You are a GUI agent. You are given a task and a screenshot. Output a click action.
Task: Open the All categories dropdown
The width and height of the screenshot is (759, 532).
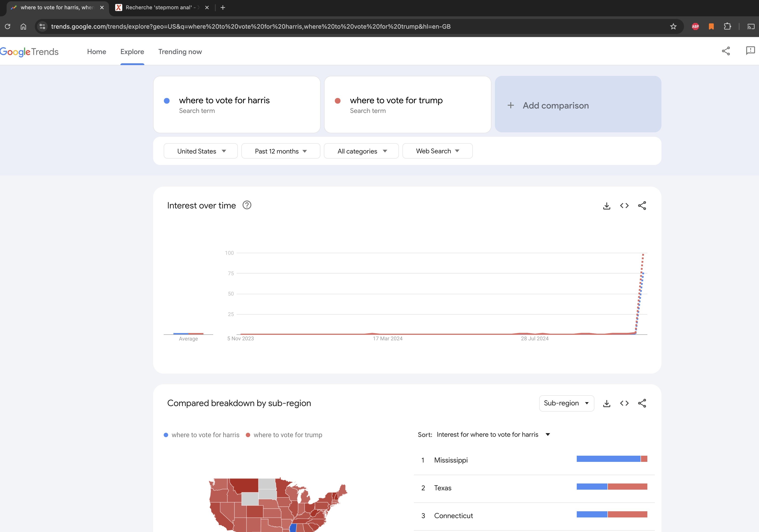pyautogui.click(x=361, y=151)
